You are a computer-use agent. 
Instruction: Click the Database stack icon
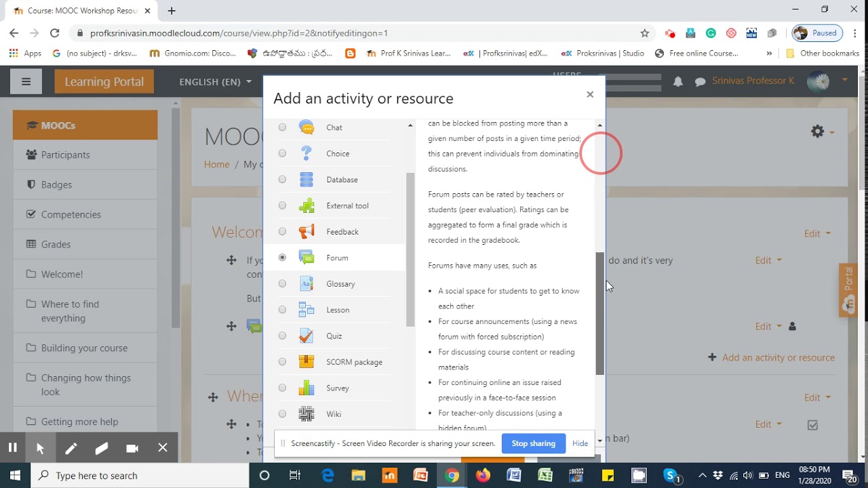click(x=307, y=180)
